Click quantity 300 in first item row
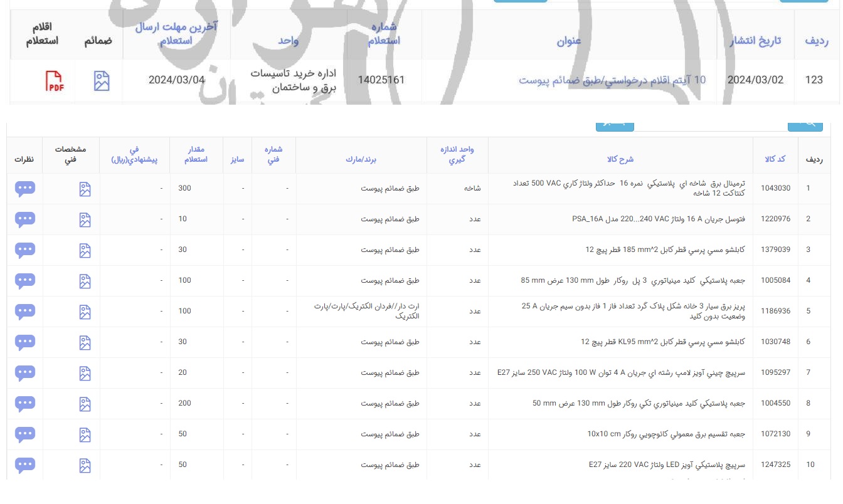Viewport: 843px width, 504px height. point(185,188)
